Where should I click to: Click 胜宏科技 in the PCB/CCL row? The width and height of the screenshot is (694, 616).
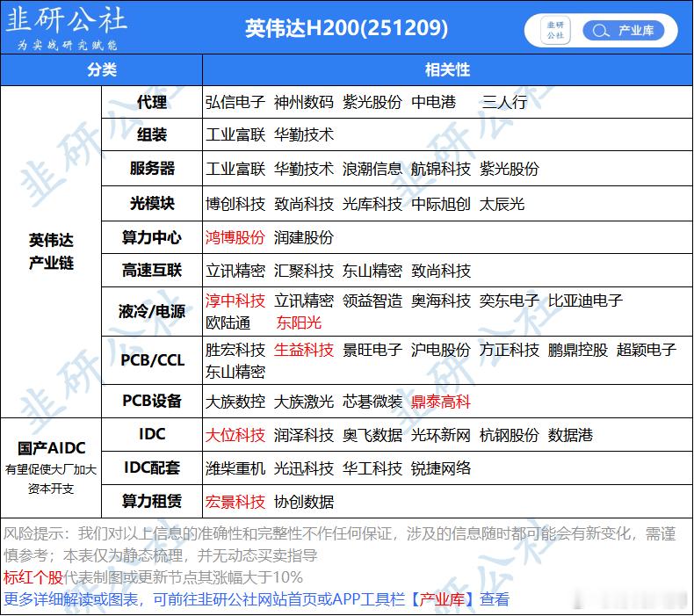coord(235,350)
